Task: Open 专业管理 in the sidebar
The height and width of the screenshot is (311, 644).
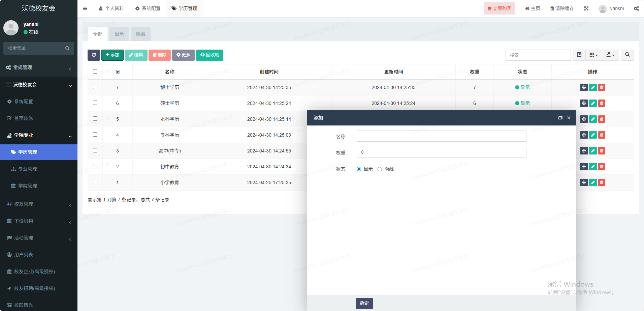Action: tap(28, 169)
